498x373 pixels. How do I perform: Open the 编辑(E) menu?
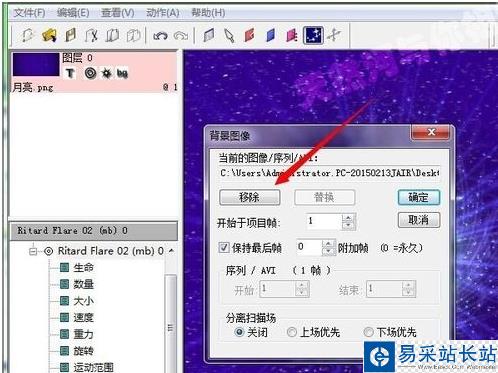click(73, 13)
